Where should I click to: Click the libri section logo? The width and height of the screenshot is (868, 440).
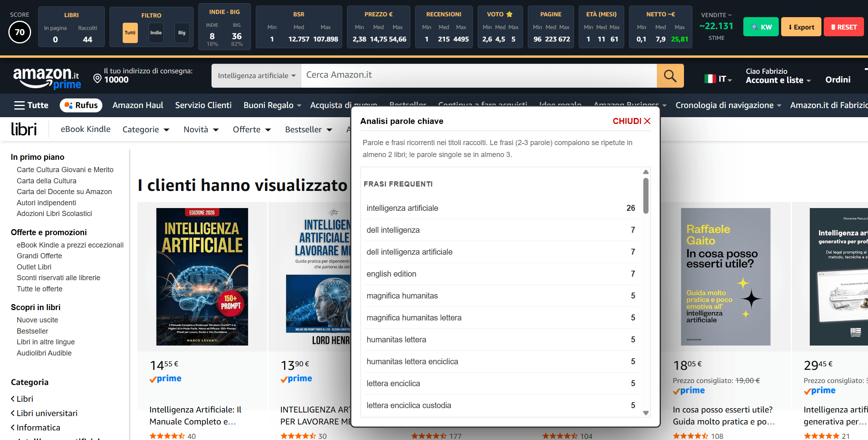click(24, 129)
